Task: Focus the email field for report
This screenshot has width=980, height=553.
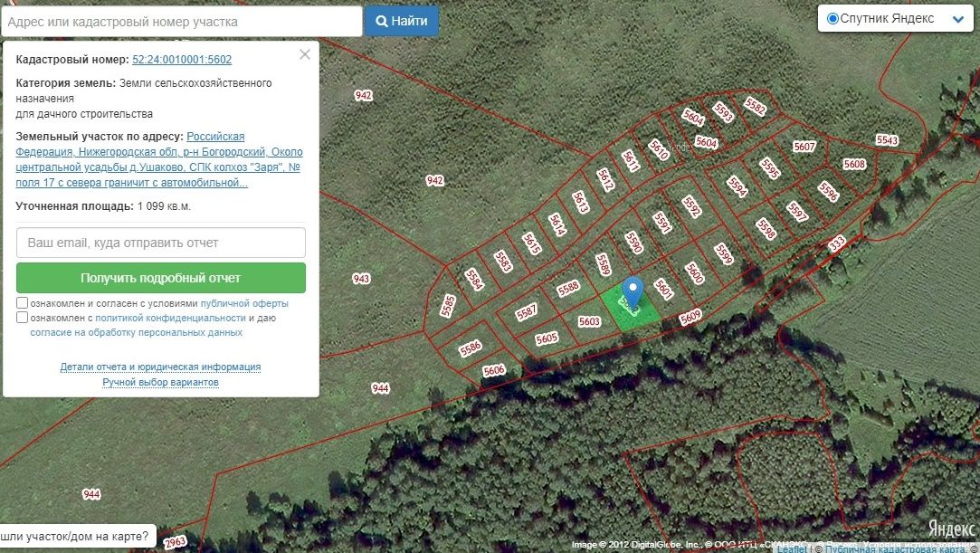Action: pyautogui.click(x=161, y=243)
